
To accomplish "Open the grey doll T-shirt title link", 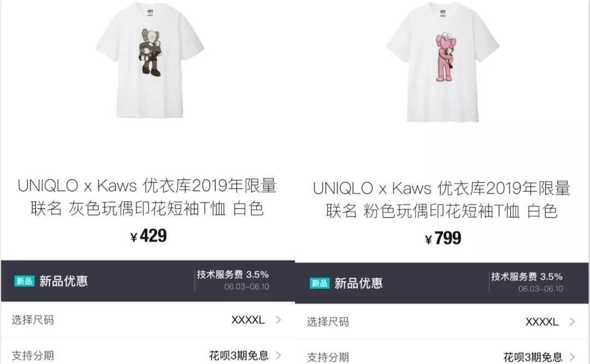I will pos(147,197).
